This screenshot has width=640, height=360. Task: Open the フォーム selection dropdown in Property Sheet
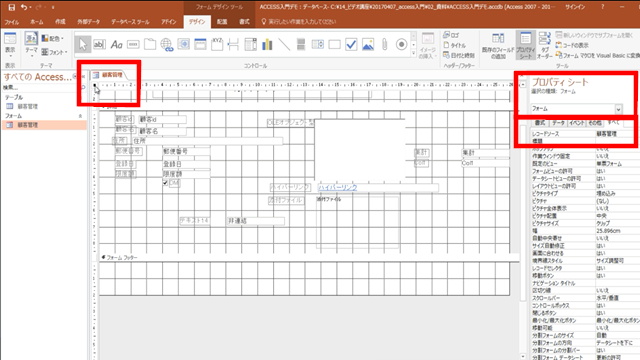tap(618, 109)
